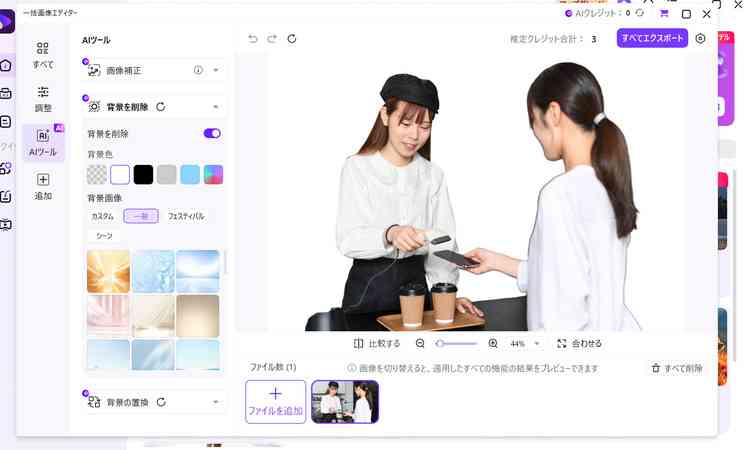Show info for 画像補正
750x450 pixels.
coord(198,70)
